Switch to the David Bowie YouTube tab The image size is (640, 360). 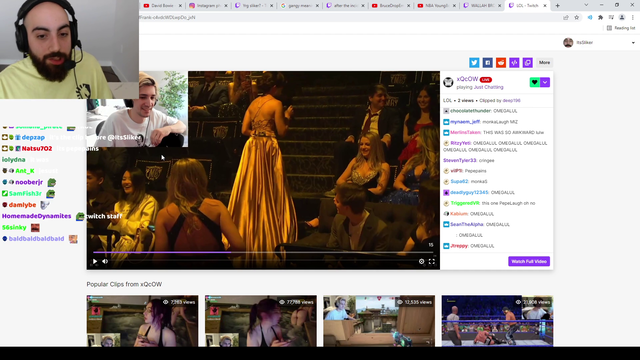(x=162, y=6)
